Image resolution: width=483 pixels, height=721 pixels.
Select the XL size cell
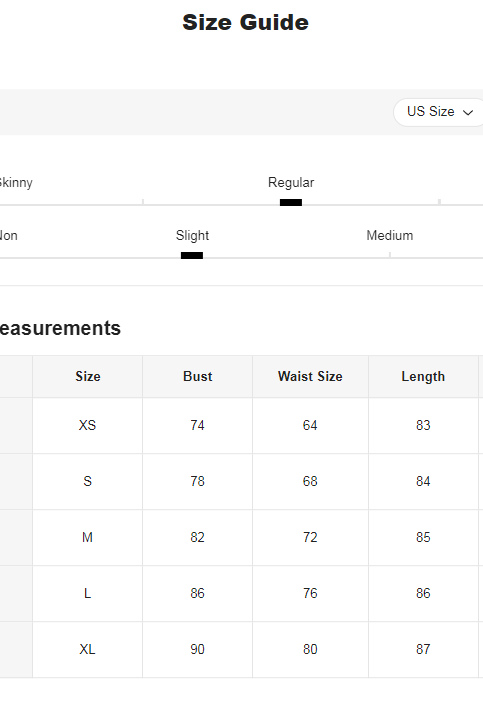87,650
